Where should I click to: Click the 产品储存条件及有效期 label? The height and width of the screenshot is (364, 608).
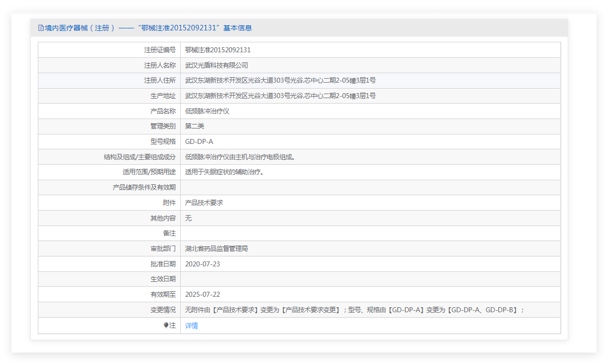coord(144,187)
